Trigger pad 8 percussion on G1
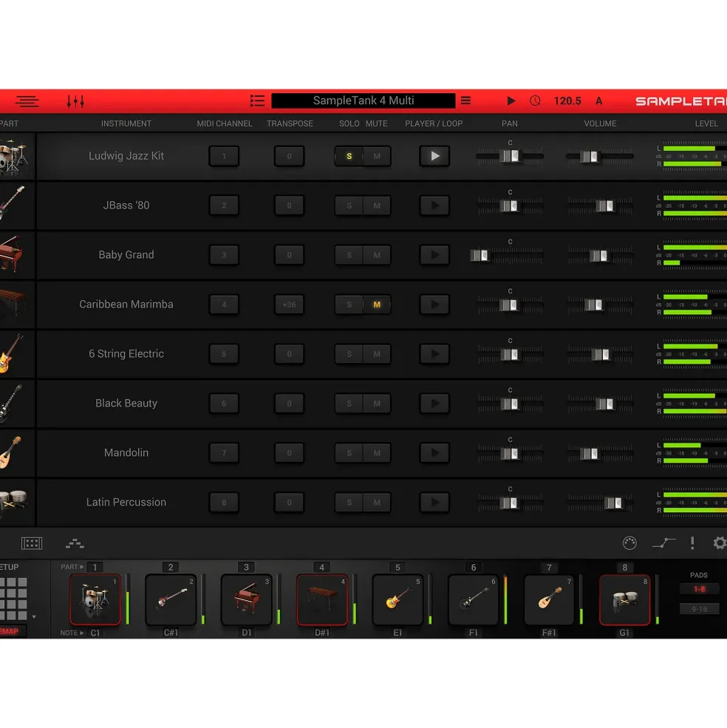The height and width of the screenshot is (728, 727). pos(625,599)
